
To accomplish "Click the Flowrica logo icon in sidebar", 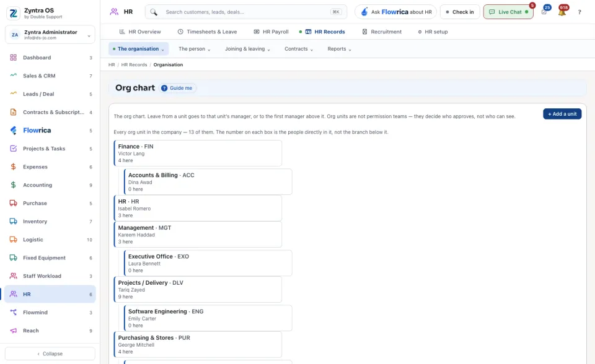I will click(13, 131).
